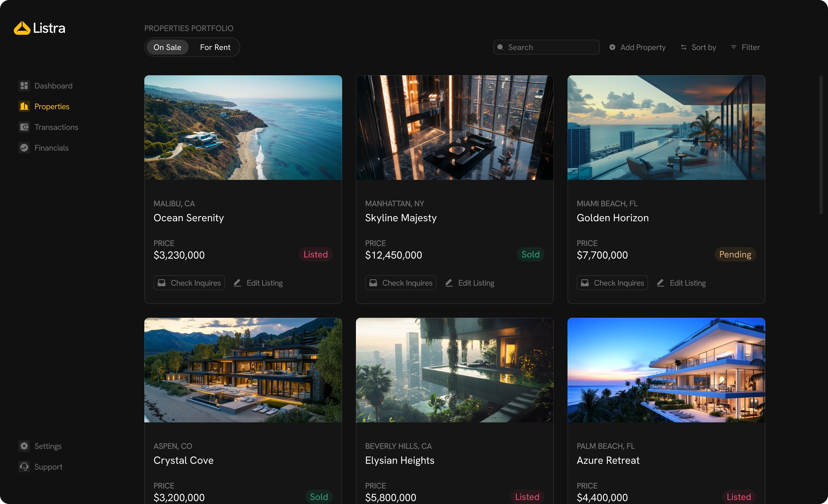This screenshot has width=828, height=504.
Task: Click the Filter lines icon
Action: click(x=734, y=47)
